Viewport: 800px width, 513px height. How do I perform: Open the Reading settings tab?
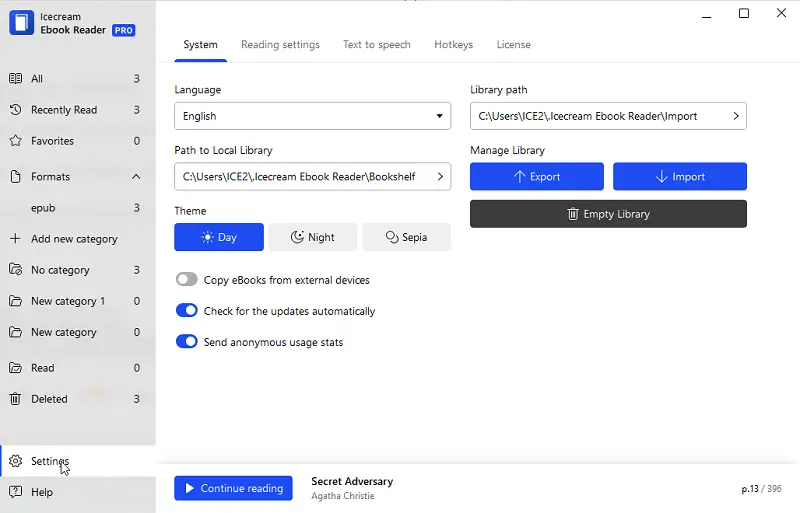pos(280,45)
